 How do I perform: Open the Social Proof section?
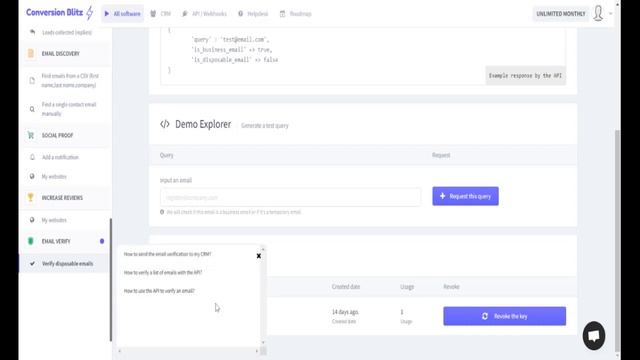pos(57,135)
